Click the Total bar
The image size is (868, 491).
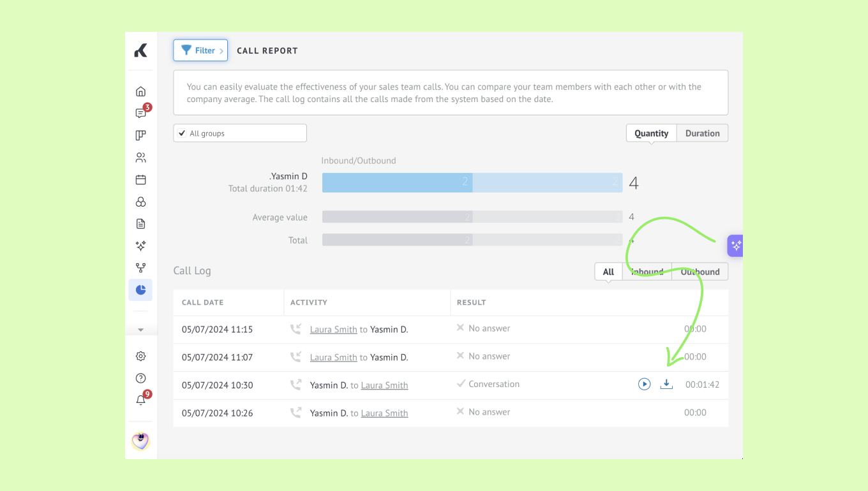[x=472, y=240]
